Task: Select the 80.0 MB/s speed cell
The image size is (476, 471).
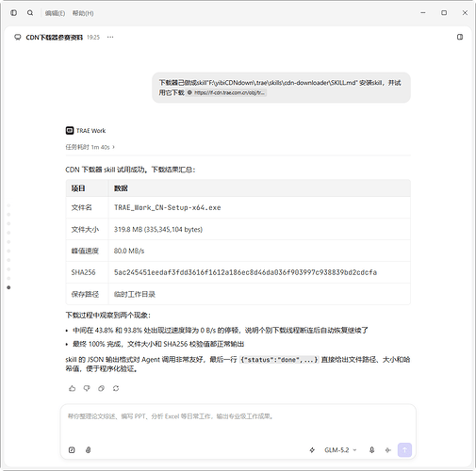Action: tap(259, 251)
